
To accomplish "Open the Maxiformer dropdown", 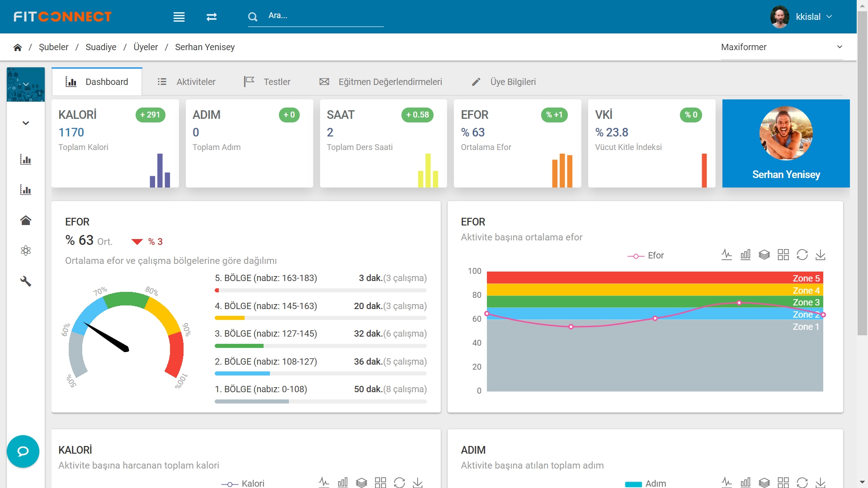I will [x=782, y=47].
